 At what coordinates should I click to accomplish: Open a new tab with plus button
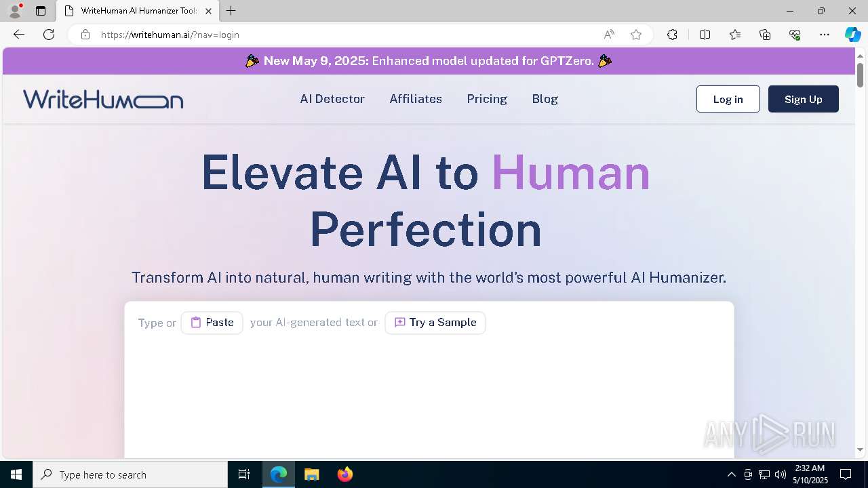[231, 11]
